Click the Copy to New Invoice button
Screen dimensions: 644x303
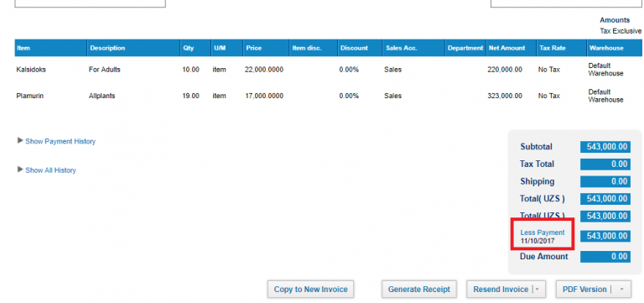[310, 290]
